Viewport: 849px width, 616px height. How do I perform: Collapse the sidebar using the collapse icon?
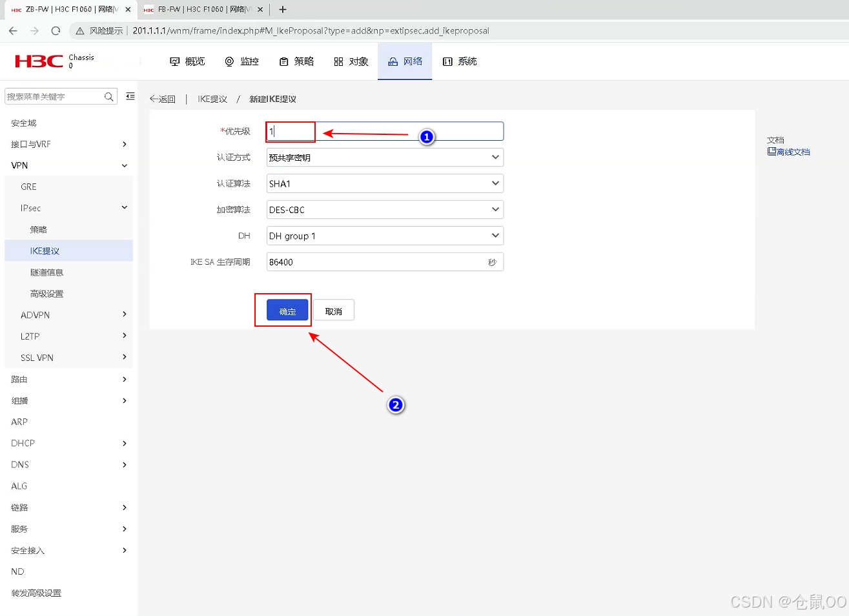coord(130,96)
